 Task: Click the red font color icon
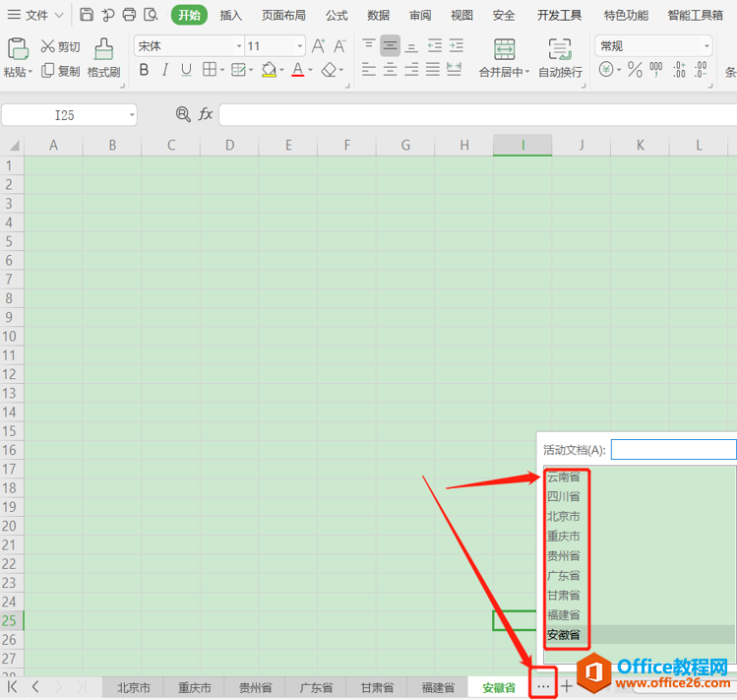pos(298,70)
